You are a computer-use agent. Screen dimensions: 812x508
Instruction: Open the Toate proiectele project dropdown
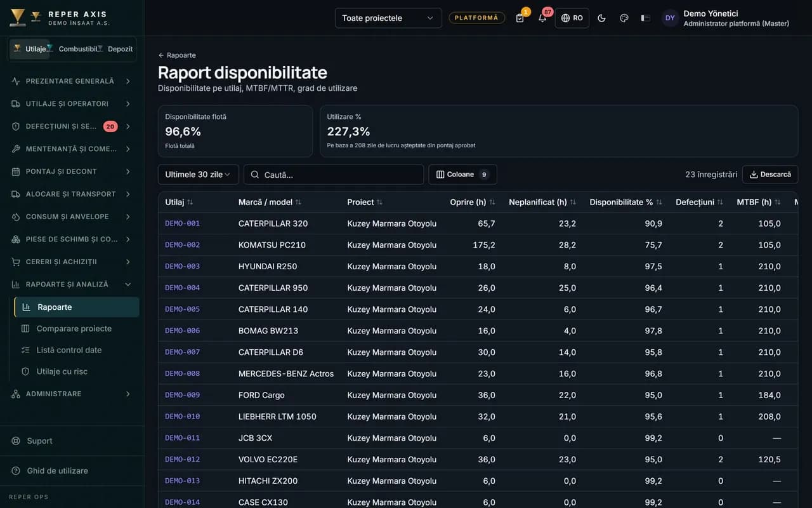388,18
